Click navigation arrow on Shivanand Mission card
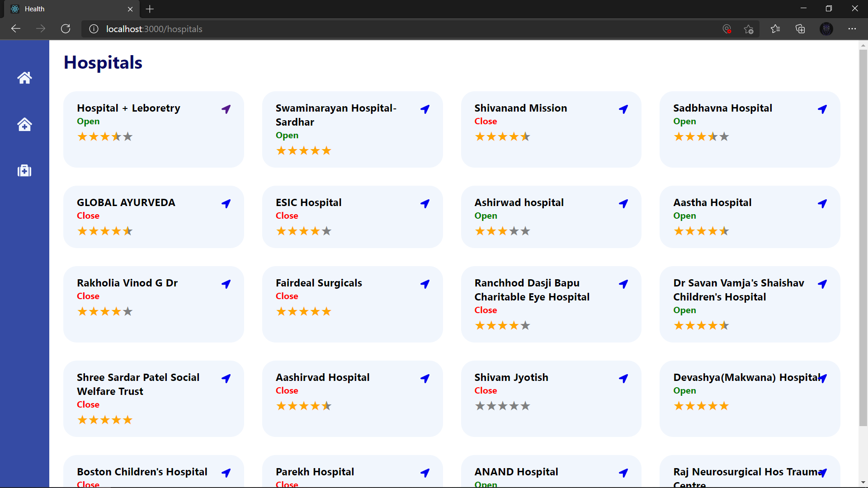This screenshot has width=868, height=488. click(623, 109)
